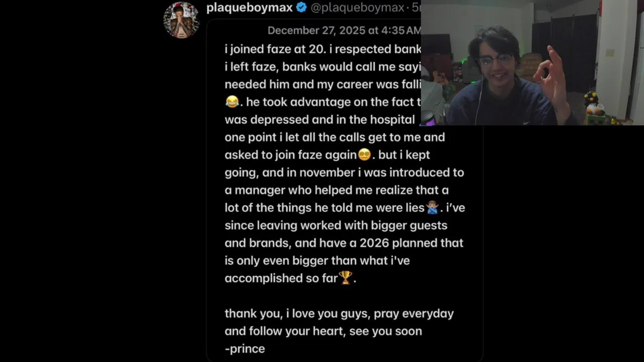Click the "and follow your heart" line

coord(323,331)
